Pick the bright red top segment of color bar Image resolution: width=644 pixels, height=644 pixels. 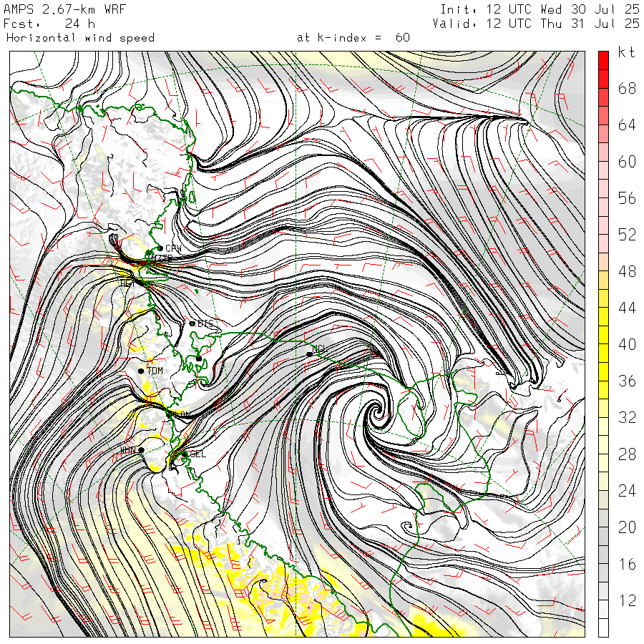tap(603, 60)
